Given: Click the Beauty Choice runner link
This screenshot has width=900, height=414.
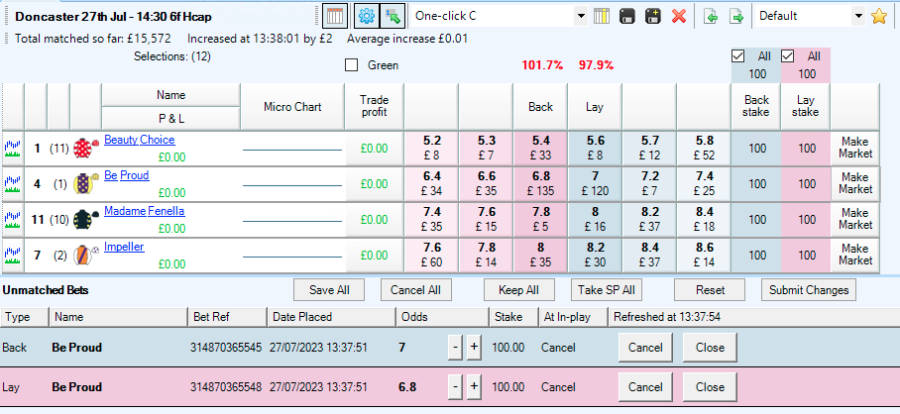Looking at the screenshot, I should point(139,140).
